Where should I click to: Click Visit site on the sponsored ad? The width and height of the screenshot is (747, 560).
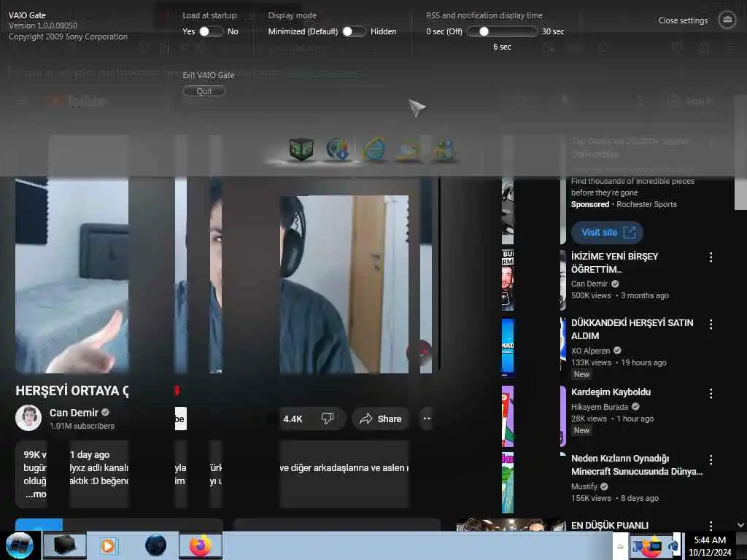pyautogui.click(x=607, y=233)
